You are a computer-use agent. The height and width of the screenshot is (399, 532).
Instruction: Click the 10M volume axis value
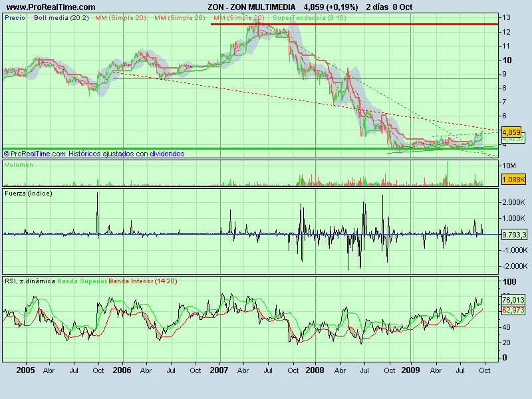coord(509,166)
